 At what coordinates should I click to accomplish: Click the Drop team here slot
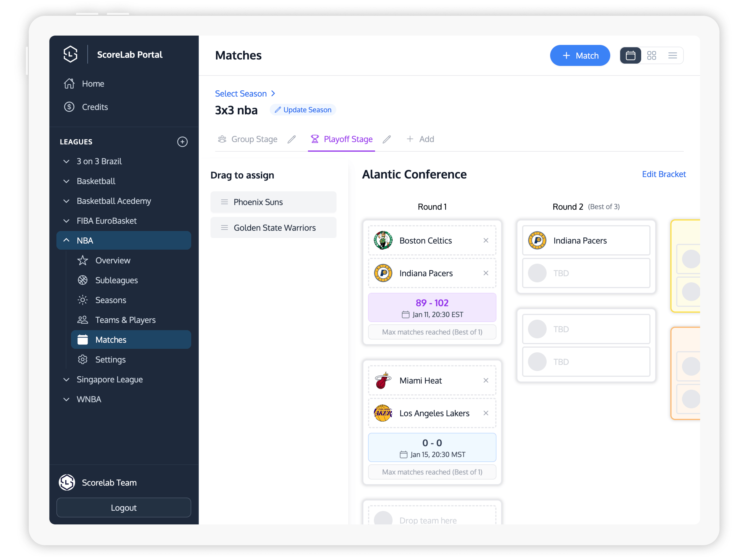point(432,515)
